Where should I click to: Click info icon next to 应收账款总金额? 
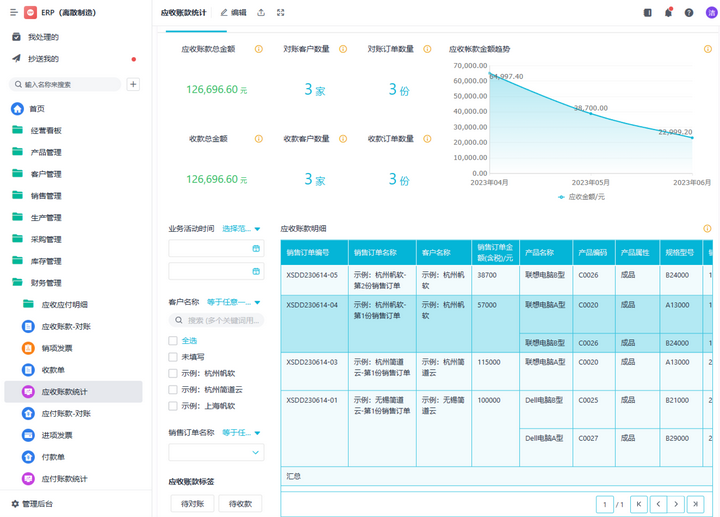[259, 49]
